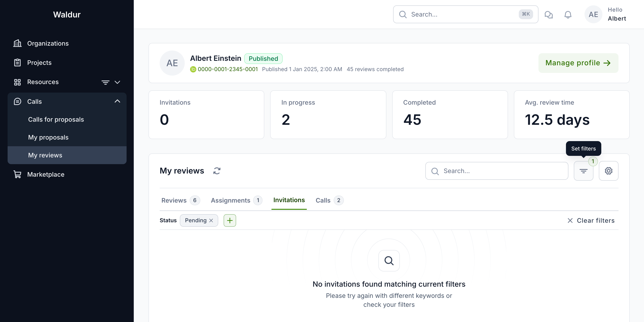Click Clear filters
This screenshot has width=644, height=322.
click(591, 220)
